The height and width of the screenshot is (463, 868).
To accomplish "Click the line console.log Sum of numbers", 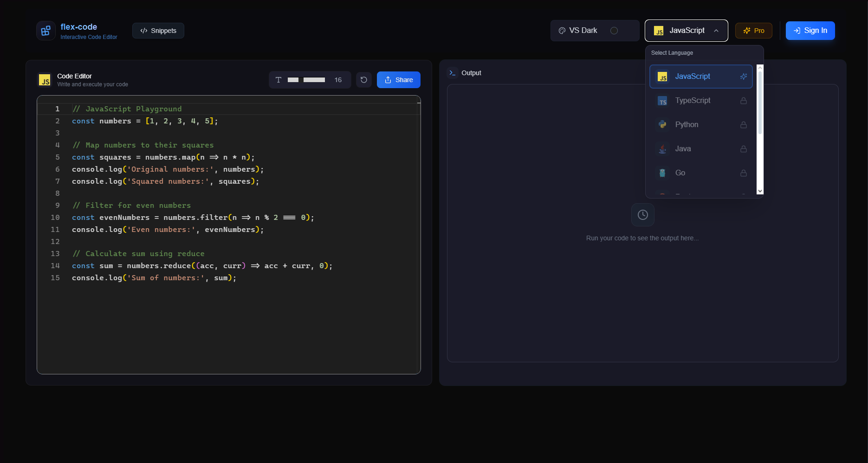I will [x=154, y=278].
